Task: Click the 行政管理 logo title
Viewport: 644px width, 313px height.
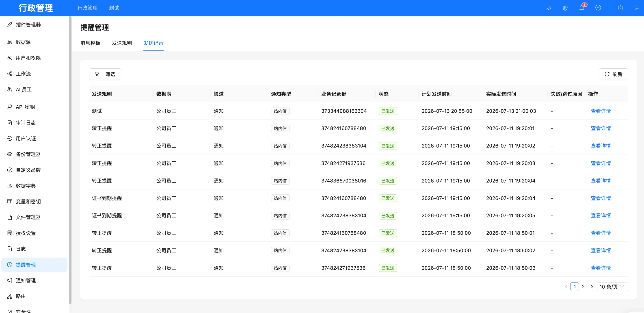Action: pyautogui.click(x=36, y=8)
